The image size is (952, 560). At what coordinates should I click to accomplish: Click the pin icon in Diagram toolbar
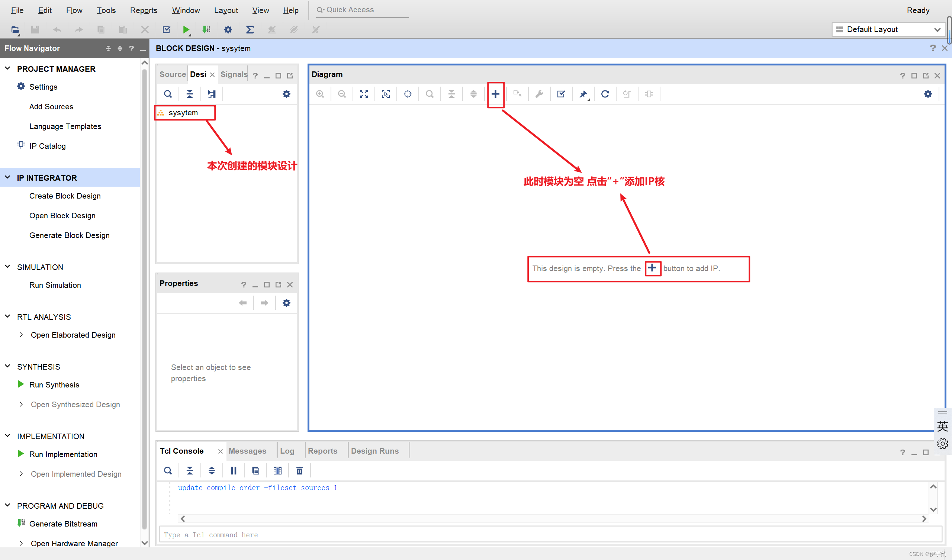583,94
